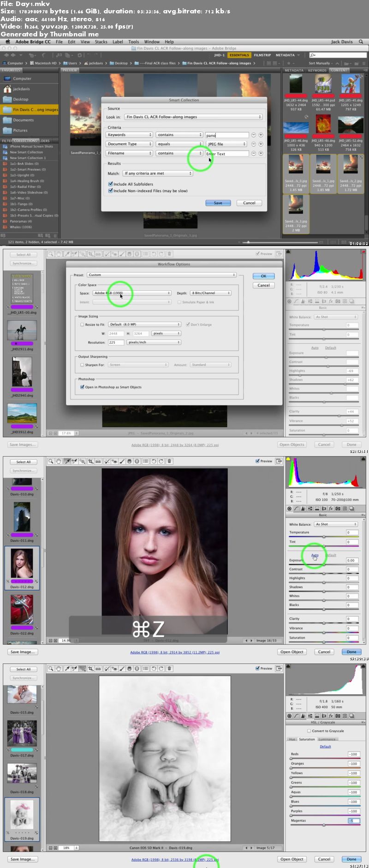The height and width of the screenshot is (868, 369).
Task: Remove the Keywords criteria row with minus
Action: (x=253, y=135)
